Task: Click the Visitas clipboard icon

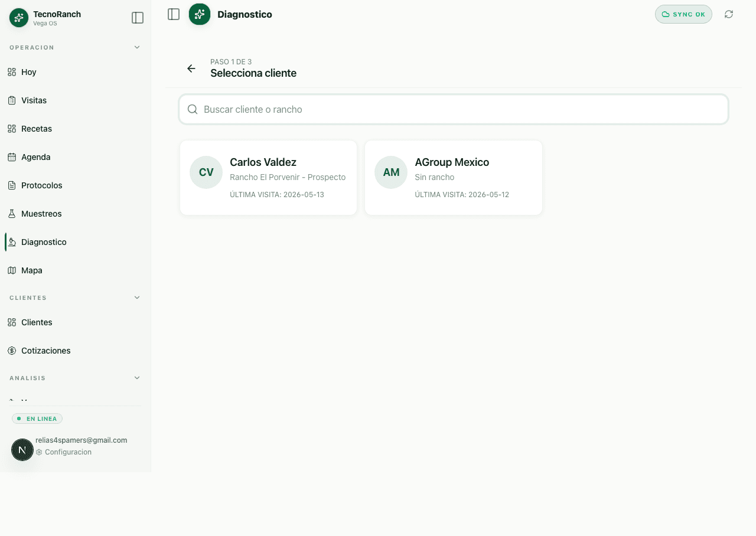Action: [x=12, y=100]
